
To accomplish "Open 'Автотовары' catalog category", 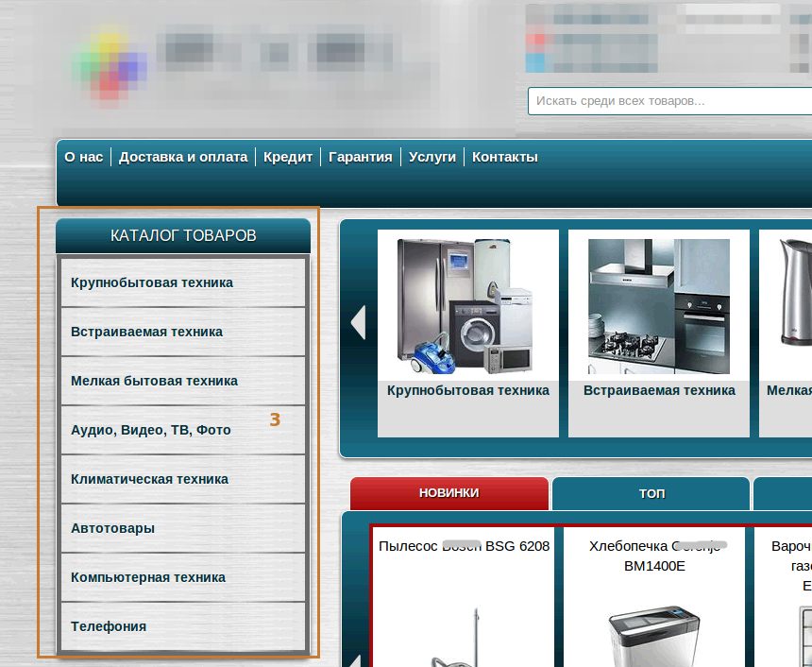I will [x=183, y=528].
